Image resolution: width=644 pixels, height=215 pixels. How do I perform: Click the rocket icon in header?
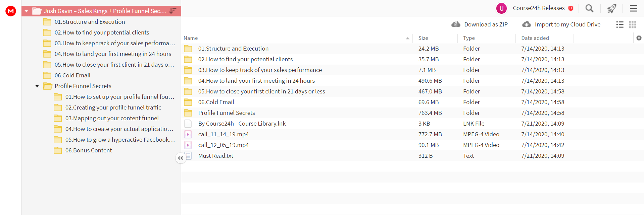point(612,8)
